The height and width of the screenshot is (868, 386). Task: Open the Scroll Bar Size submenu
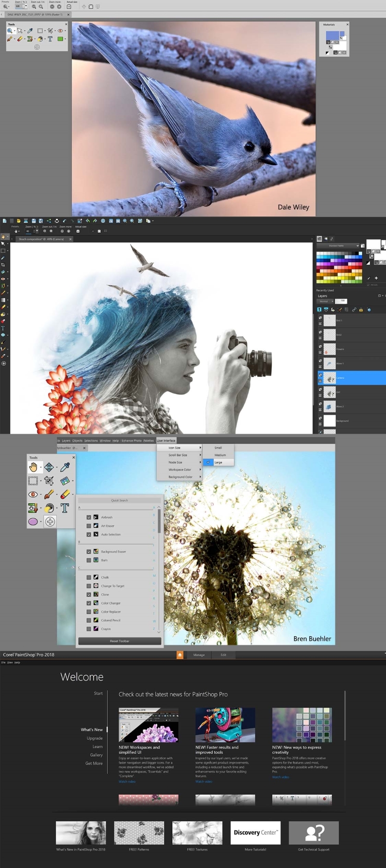coord(179,455)
